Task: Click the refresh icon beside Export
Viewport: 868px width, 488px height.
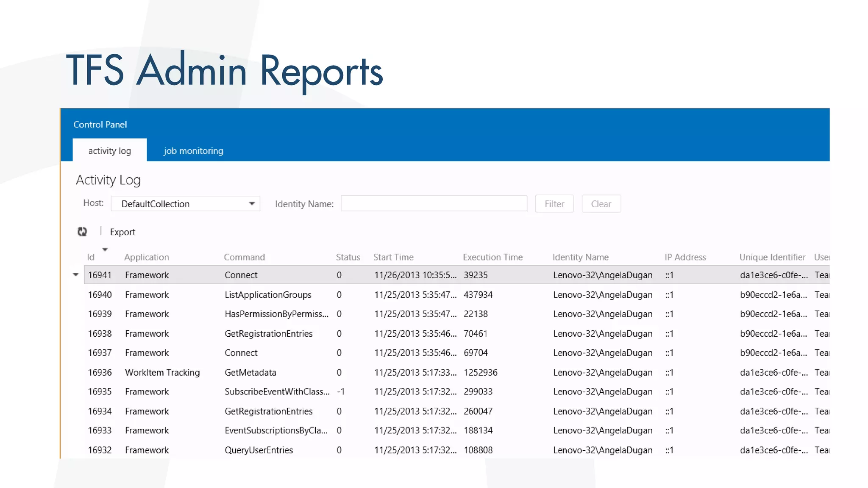Action: (82, 232)
